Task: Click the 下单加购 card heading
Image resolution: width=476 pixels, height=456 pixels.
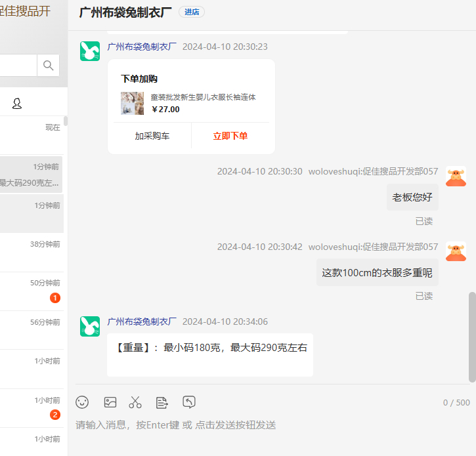Action: [139, 79]
